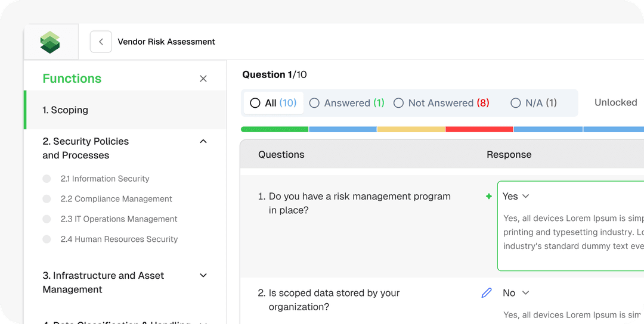This screenshot has width=644, height=324.
Task: Open 2.4 Human Resources Security
Action: tap(119, 239)
